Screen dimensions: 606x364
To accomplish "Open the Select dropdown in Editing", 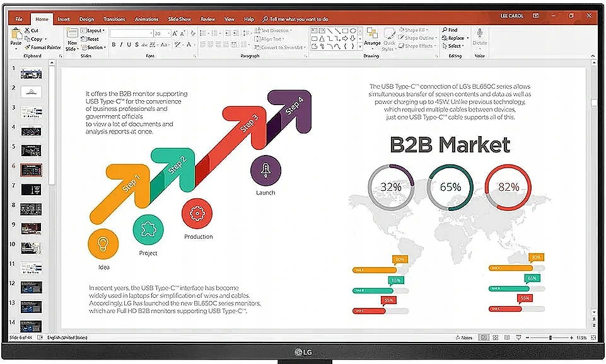I will (x=454, y=46).
